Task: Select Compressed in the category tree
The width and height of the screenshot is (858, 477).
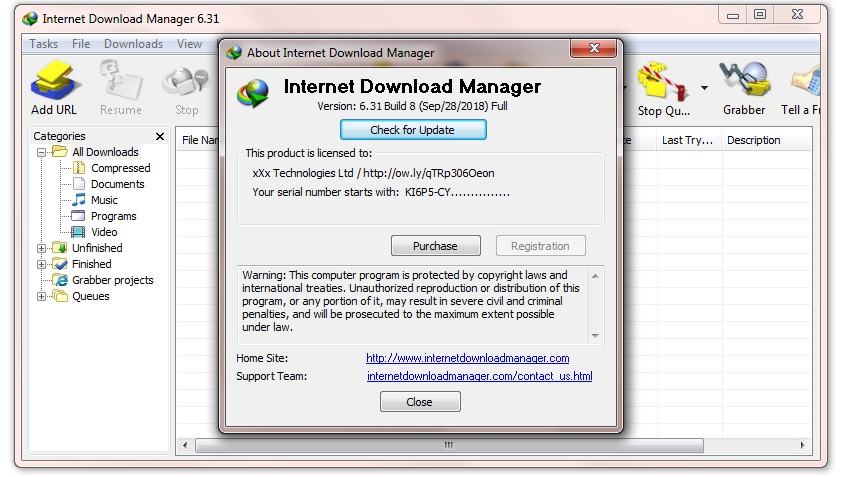Action: click(120, 168)
